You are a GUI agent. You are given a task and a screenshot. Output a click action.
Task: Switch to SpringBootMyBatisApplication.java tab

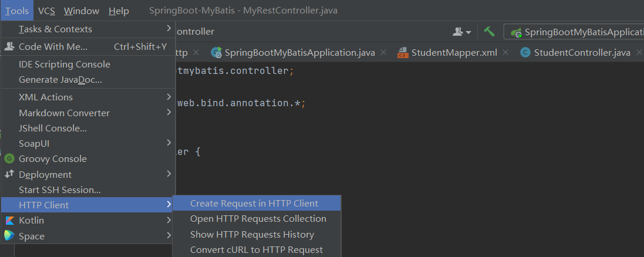(x=300, y=53)
